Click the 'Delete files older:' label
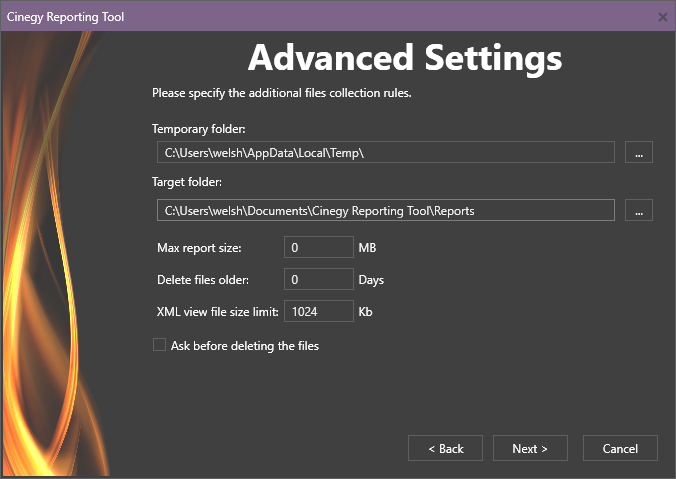 coord(203,280)
